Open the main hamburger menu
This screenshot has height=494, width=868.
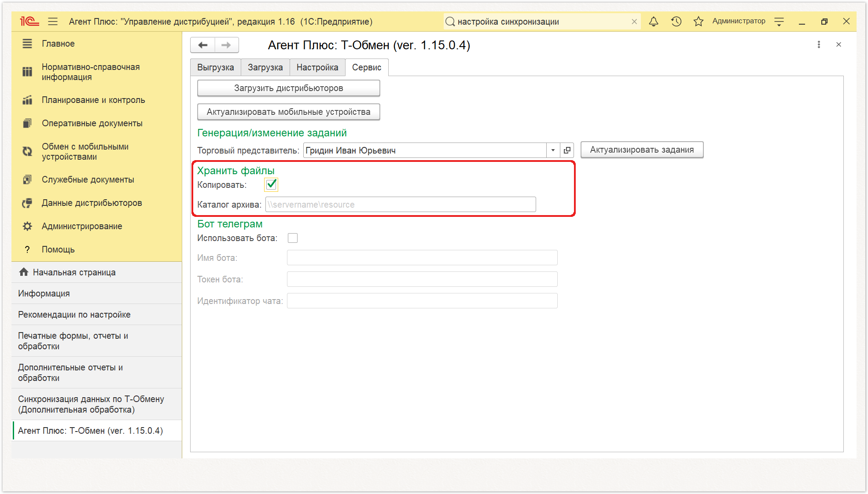point(53,21)
